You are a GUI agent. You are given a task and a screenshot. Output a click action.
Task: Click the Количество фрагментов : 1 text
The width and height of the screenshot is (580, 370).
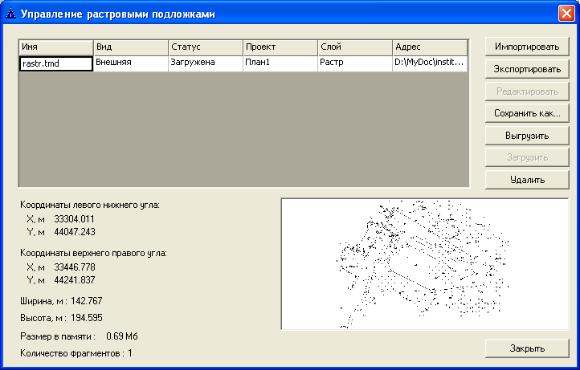click(x=76, y=353)
